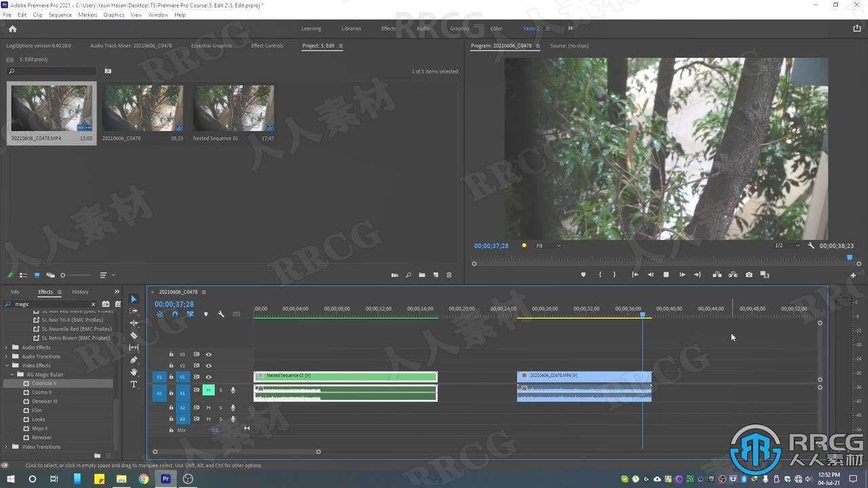Open Essential Graphics panel tab
This screenshot has width=868, height=488.
coord(212,45)
